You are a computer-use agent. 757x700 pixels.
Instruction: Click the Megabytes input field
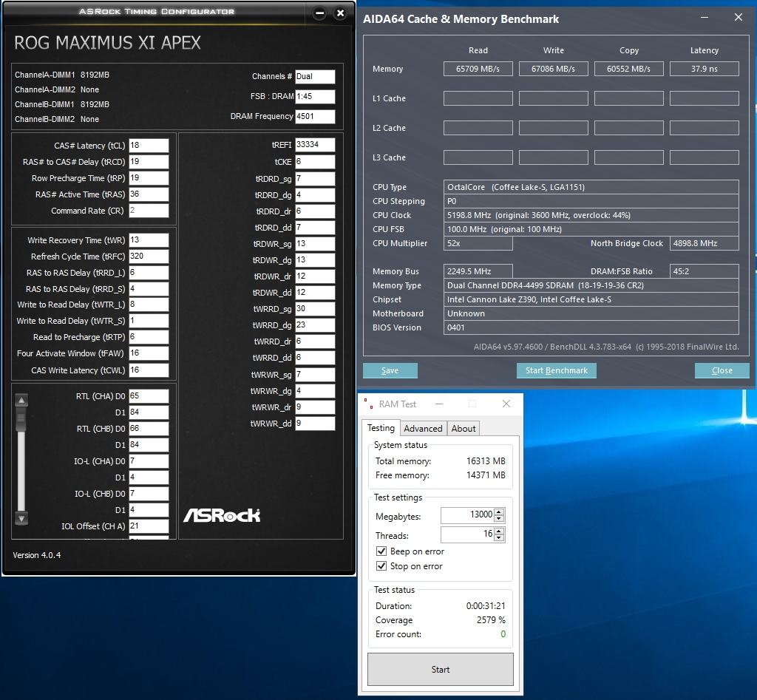tap(467, 515)
